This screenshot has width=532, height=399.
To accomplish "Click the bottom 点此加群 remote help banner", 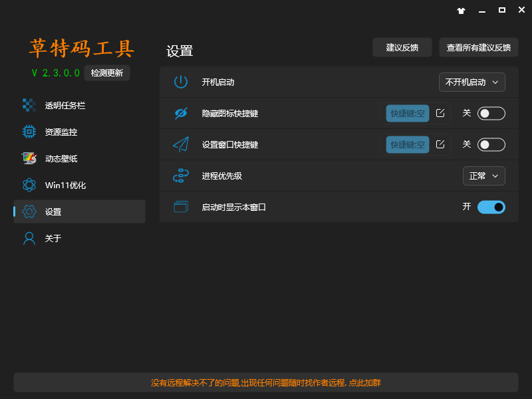I will tap(266, 383).
